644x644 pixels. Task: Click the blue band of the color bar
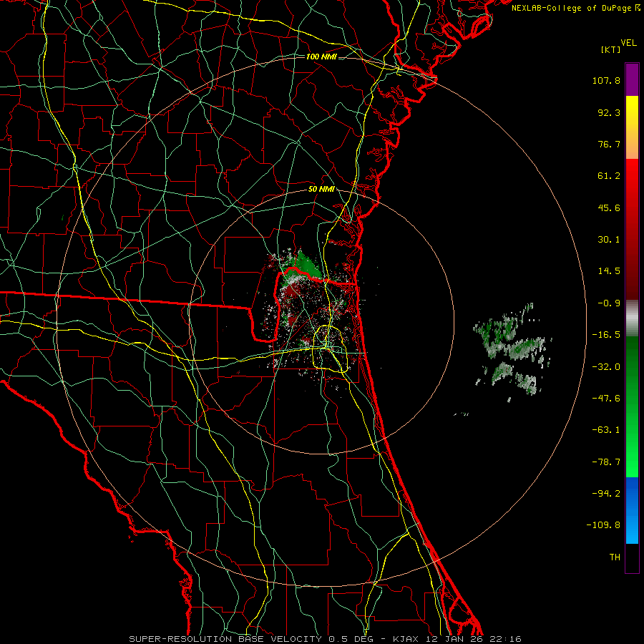(632, 510)
